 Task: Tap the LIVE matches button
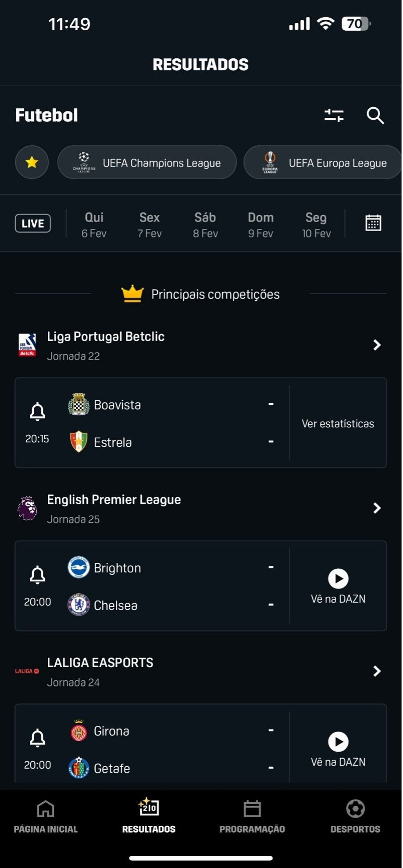(33, 223)
